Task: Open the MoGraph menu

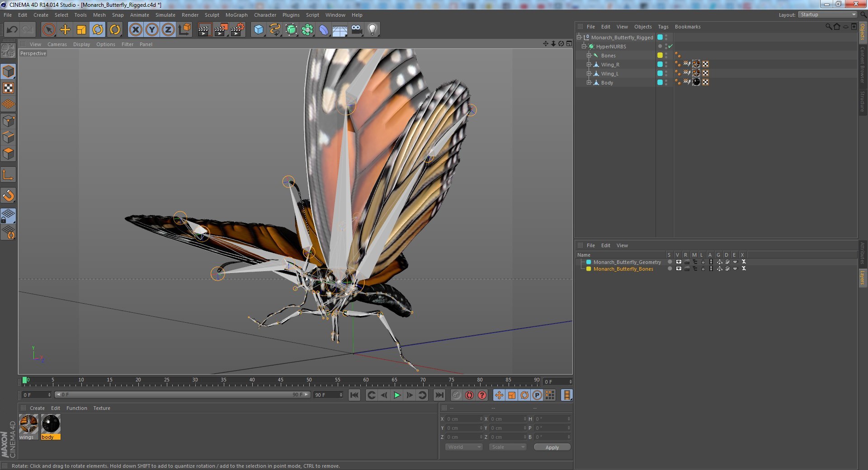Action: 236,15
